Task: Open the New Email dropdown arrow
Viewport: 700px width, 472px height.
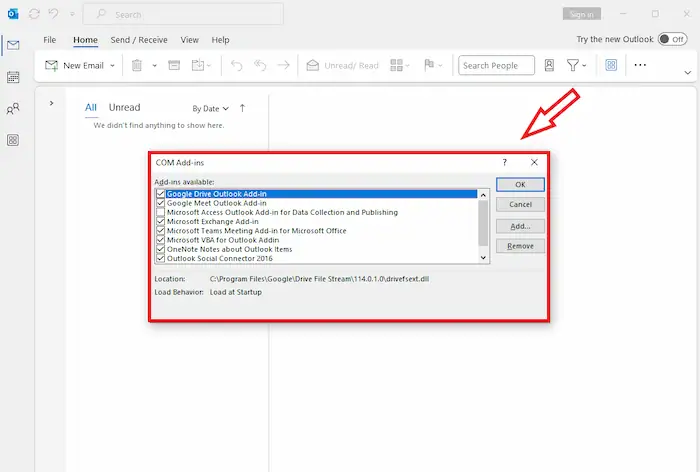Action: click(112, 66)
